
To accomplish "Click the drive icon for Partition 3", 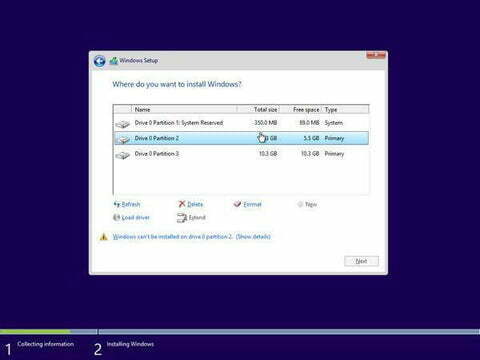I will pyautogui.click(x=123, y=155).
